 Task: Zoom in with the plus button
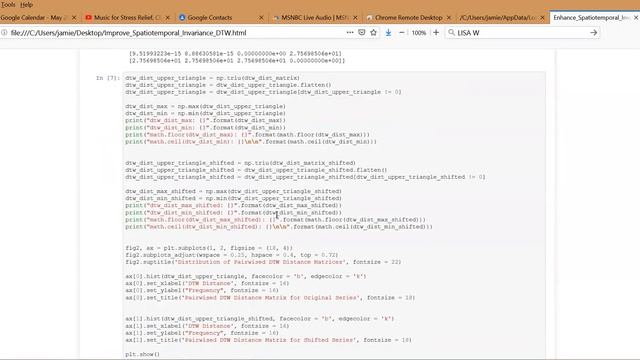pyautogui.click(x=436, y=33)
